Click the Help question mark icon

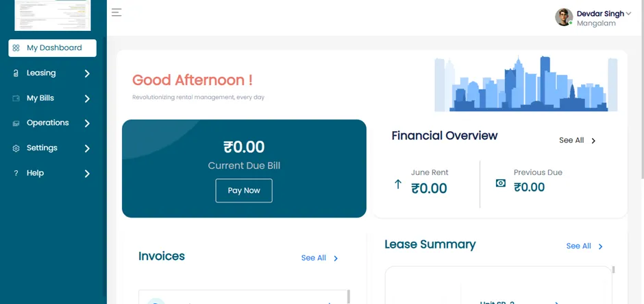[16, 173]
